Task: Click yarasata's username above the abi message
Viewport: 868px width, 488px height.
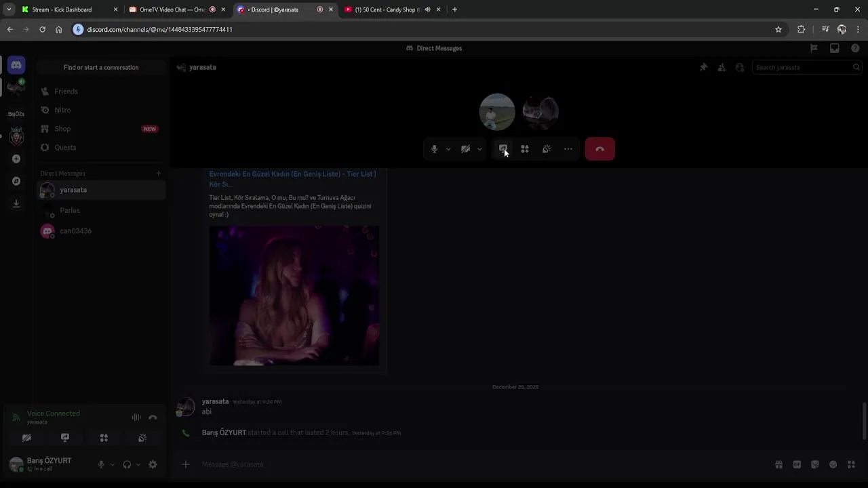Action: coord(215,401)
